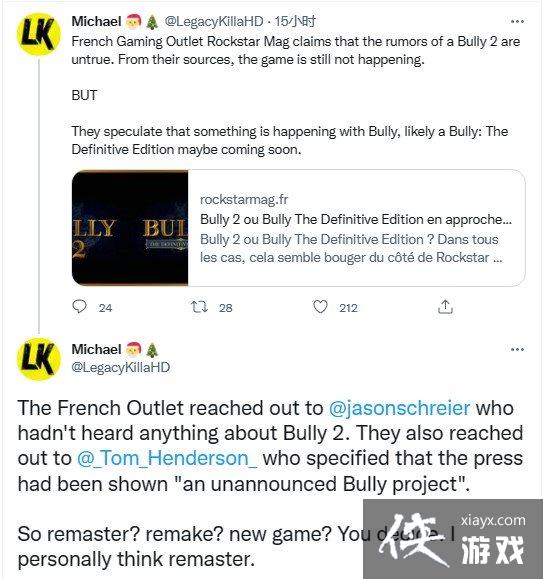Click the 212 likes count
Image resolution: width=543 pixels, height=579 pixels.
coord(348,308)
